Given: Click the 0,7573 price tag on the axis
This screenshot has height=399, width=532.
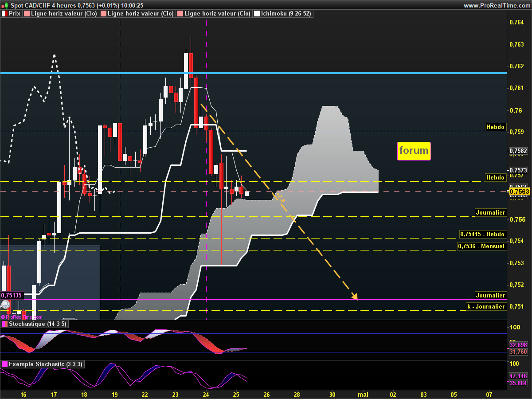Looking at the screenshot, I should [519, 170].
